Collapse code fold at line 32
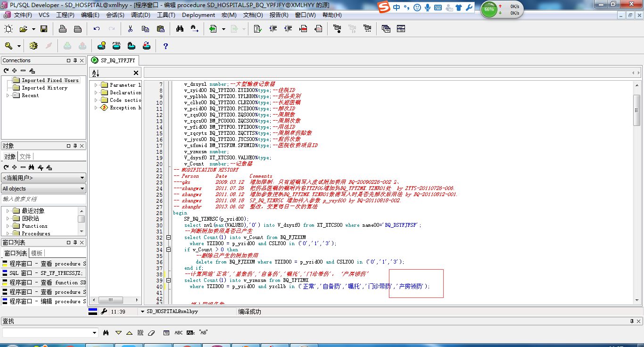Screen dimensions: 644x347 [168, 238]
